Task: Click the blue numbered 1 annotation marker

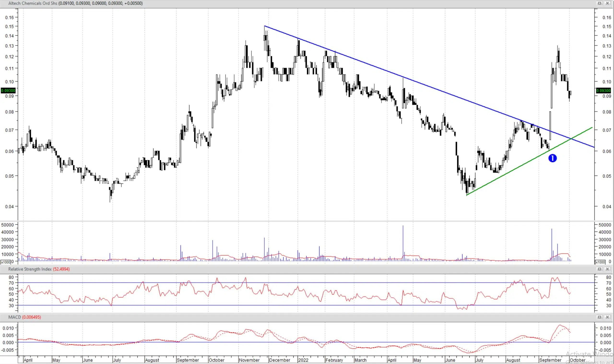Action: 552,158
